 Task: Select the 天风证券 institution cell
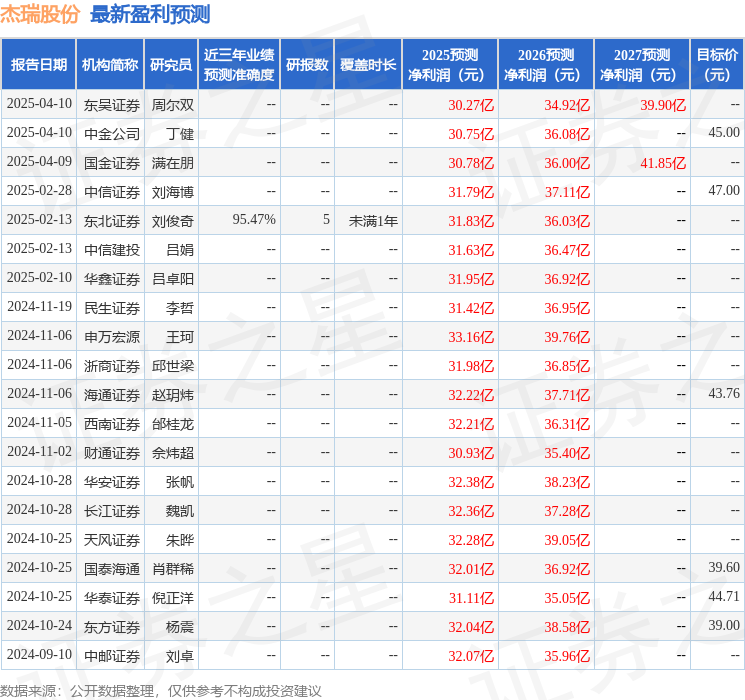(112, 540)
